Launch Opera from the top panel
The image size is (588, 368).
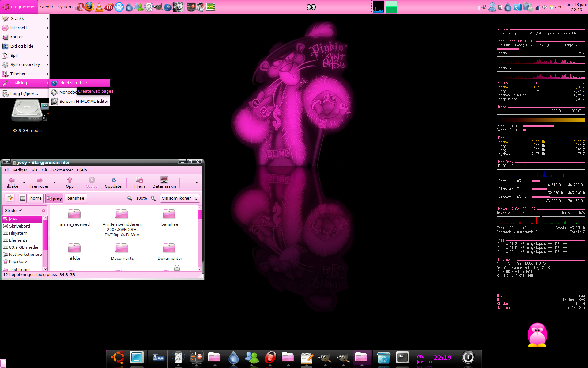pyautogui.click(x=80, y=7)
